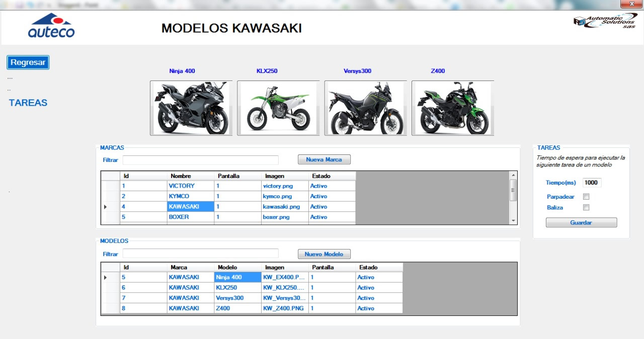Click the victory.png image cell
Viewport: 644px width, 339px height.
pos(285,186)
